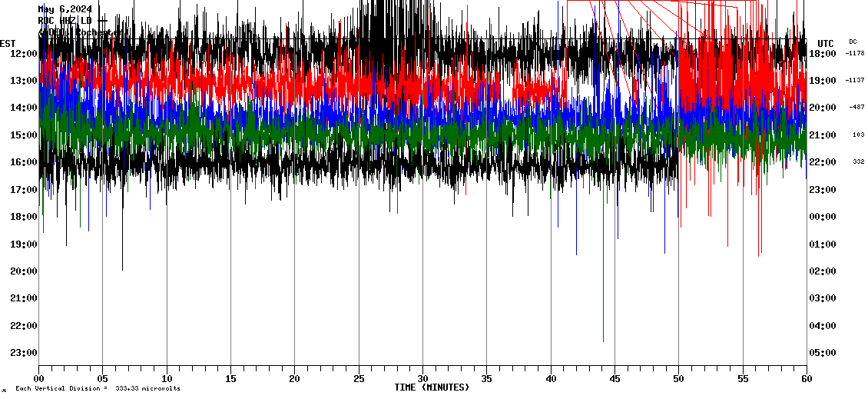Click the 00 minute axis label
868x399 pixels.
[x=38, y=378]
